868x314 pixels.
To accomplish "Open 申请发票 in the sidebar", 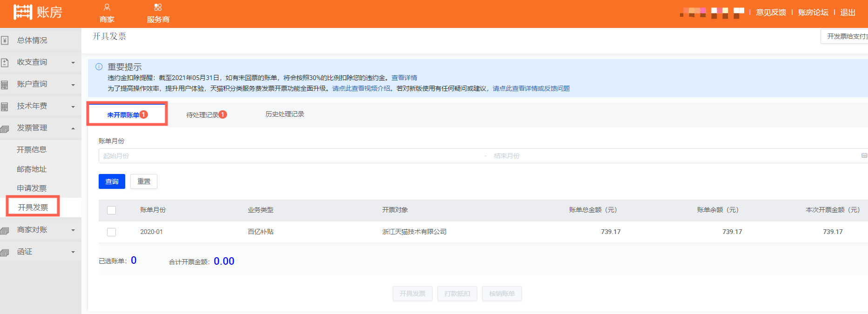I will click(x=32, y=188).
